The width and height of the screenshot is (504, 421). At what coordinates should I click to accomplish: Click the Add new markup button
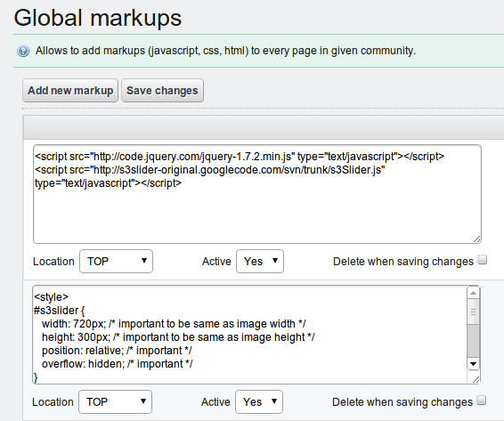pyautogui.click(x=70, y=91)
